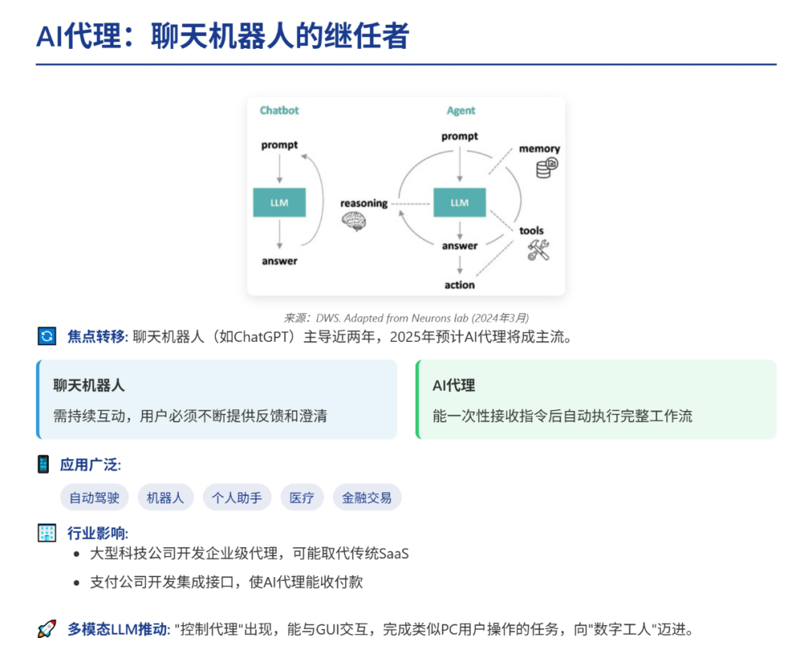Click the phone icon beside 应用广泛
The image size is (812, 650).
click(x=44, y=464)
